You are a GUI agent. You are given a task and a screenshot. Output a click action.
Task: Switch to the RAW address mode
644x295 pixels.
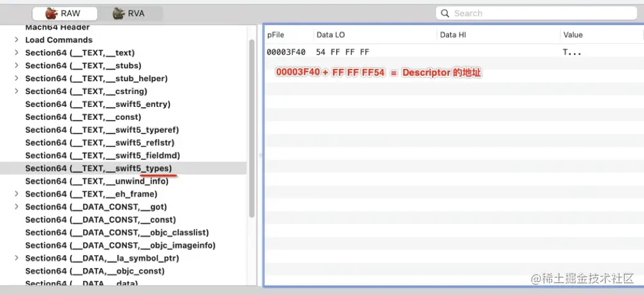65,14
